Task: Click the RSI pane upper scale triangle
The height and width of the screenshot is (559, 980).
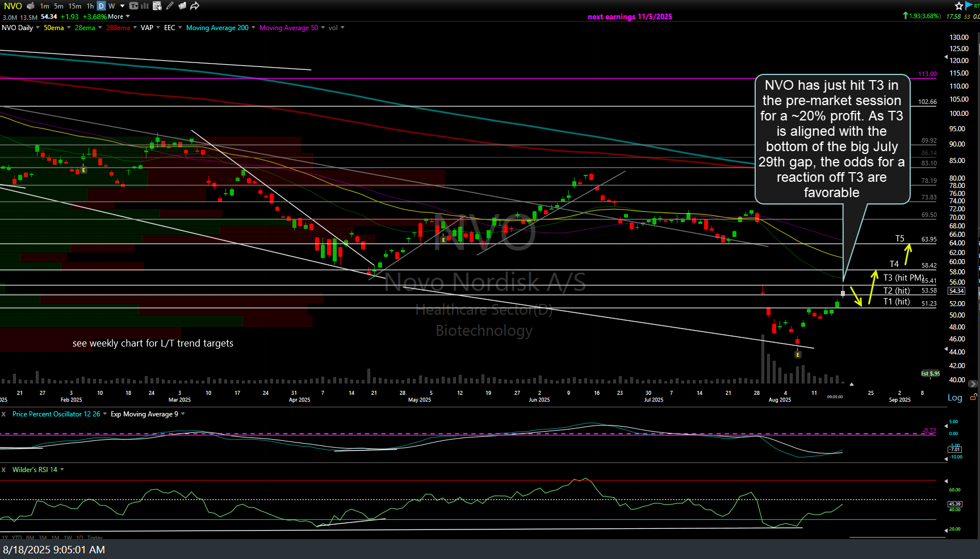Action: point(946,481)
